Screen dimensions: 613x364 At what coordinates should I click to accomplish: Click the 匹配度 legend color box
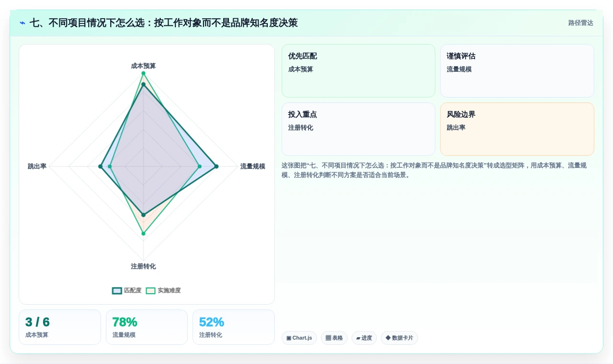pos(117,290)
